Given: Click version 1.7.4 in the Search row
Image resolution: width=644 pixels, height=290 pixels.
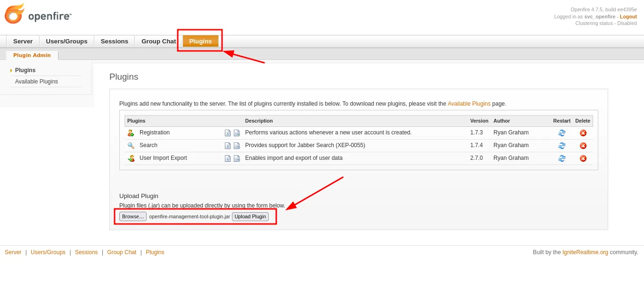Looking at the screenshot, I should click(477, 145).
